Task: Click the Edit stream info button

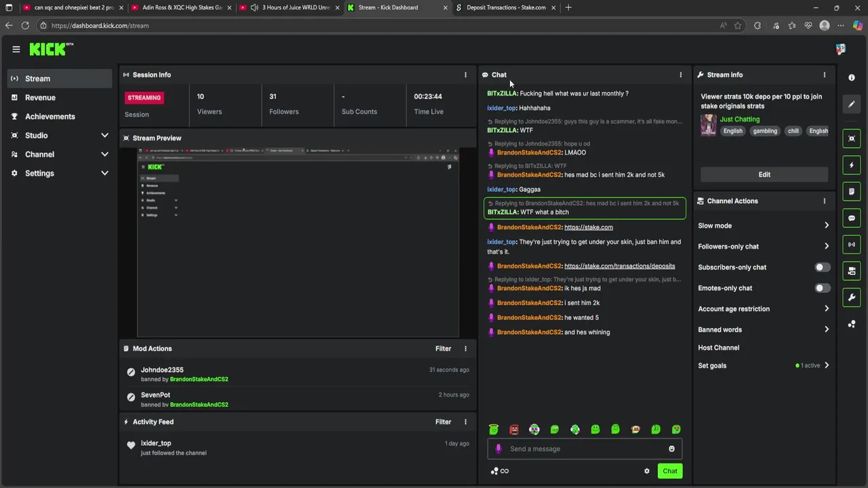Action: 764,175
